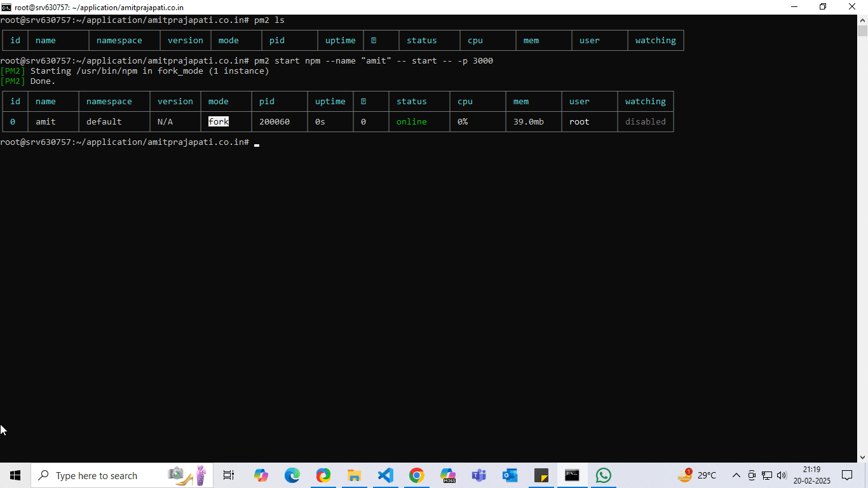The image size is (868, 488).
Task: Select the active terminal window on taskbar
Action: 572,475
